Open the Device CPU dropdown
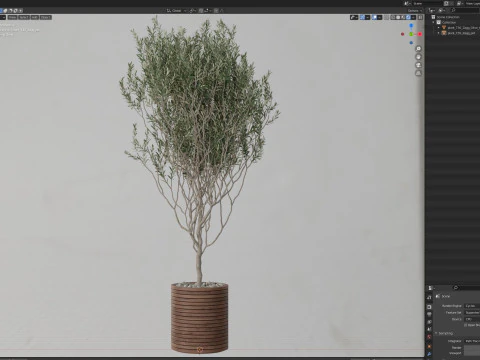 [472, 319]
